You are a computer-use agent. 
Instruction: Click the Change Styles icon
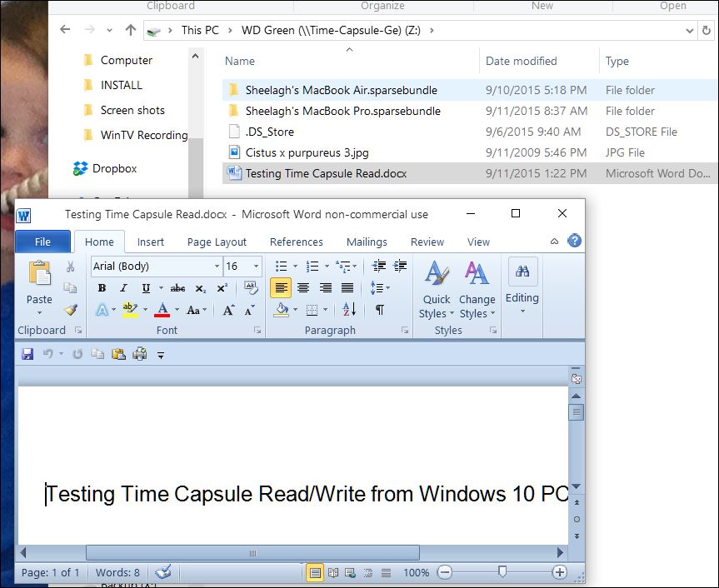(x=477, y=273)
